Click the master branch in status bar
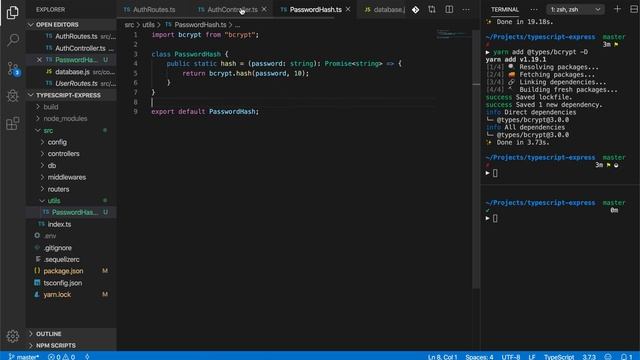 pyautogui.click(x=24, y=357)
